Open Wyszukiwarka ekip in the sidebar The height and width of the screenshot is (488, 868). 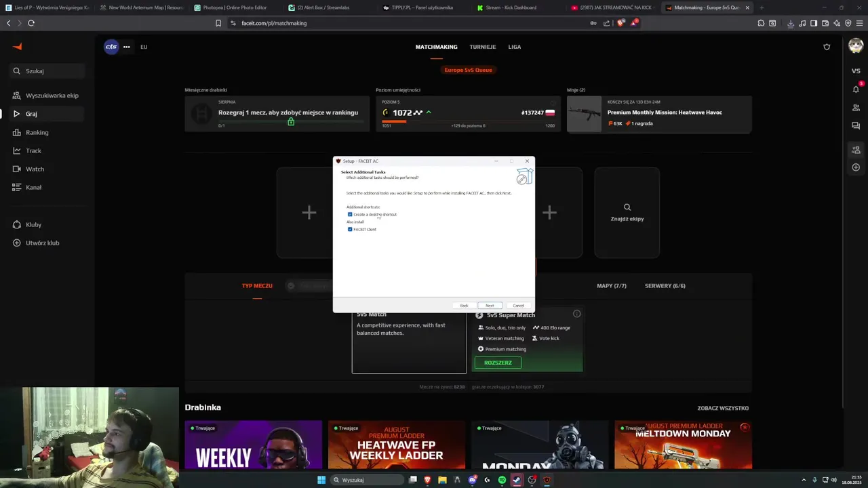coord(45,96)
